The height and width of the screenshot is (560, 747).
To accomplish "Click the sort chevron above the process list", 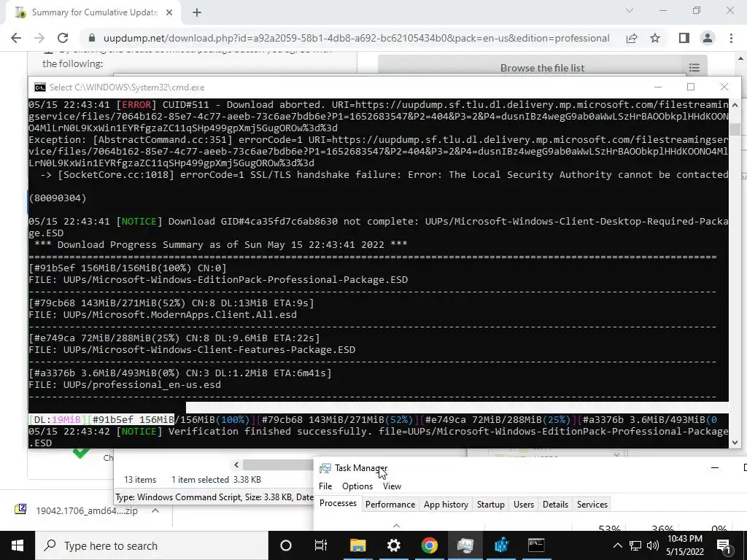I will point(396,526).
